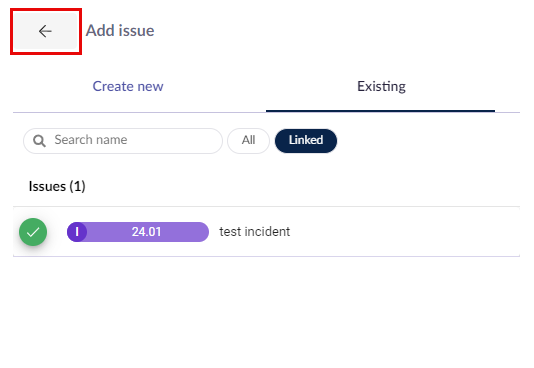Screen dimensions: 534x368
Task: Click the Search name input field
Action: coord(123,141)
